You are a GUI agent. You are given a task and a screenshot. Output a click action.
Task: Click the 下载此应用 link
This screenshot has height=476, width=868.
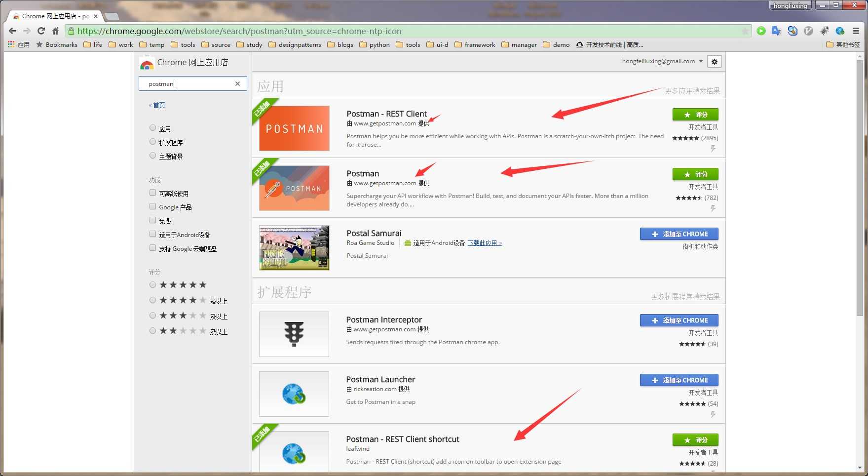pyautogui.click(x=485, y=243)
